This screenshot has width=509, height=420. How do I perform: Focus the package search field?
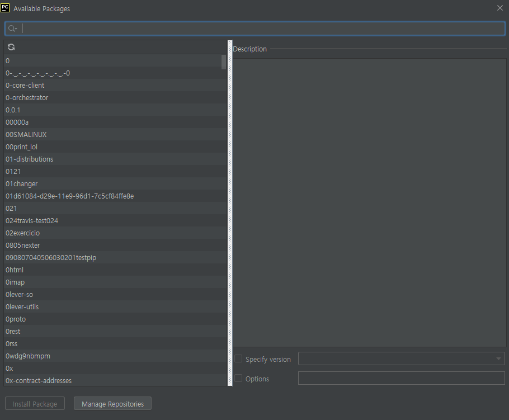[255, 29]
